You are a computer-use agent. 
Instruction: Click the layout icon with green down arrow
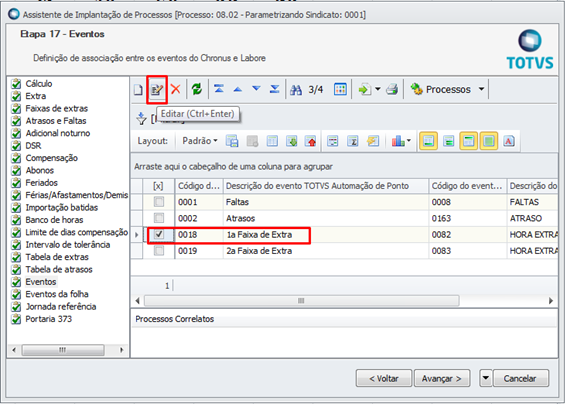291,141
